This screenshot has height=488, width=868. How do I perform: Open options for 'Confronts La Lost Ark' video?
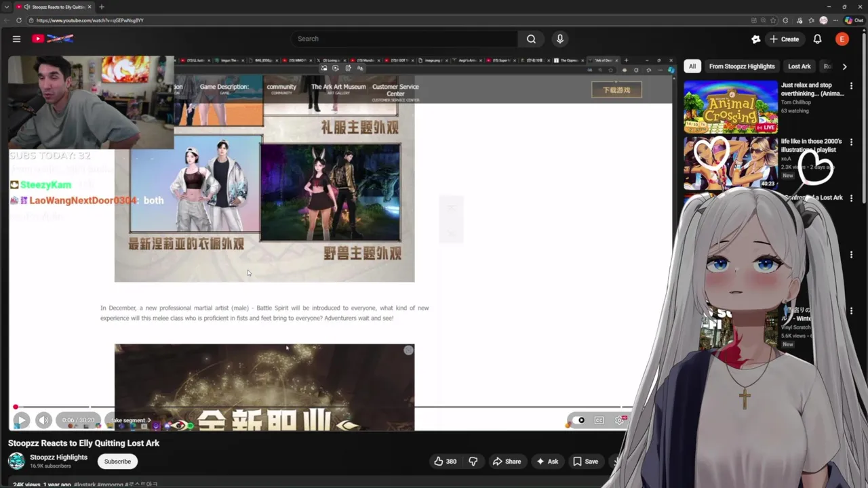pos(851,199)
